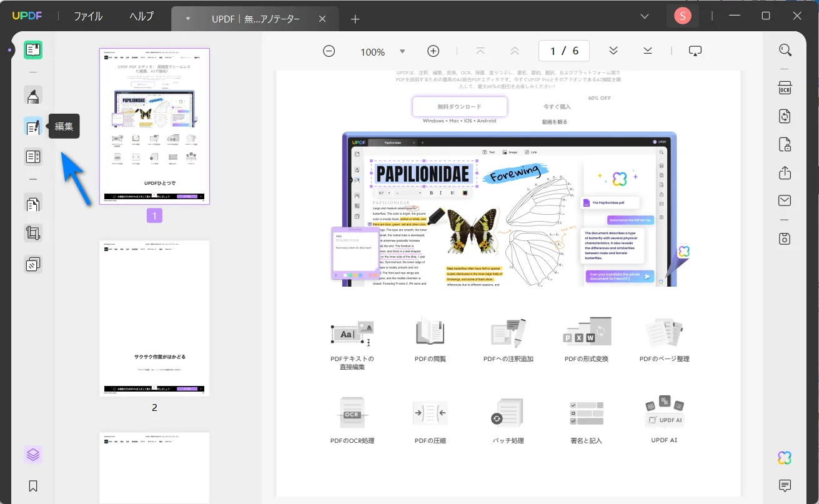Start slideshow presentation mode icon
Viewport: 819px width, 504px height.
(695, 51)
